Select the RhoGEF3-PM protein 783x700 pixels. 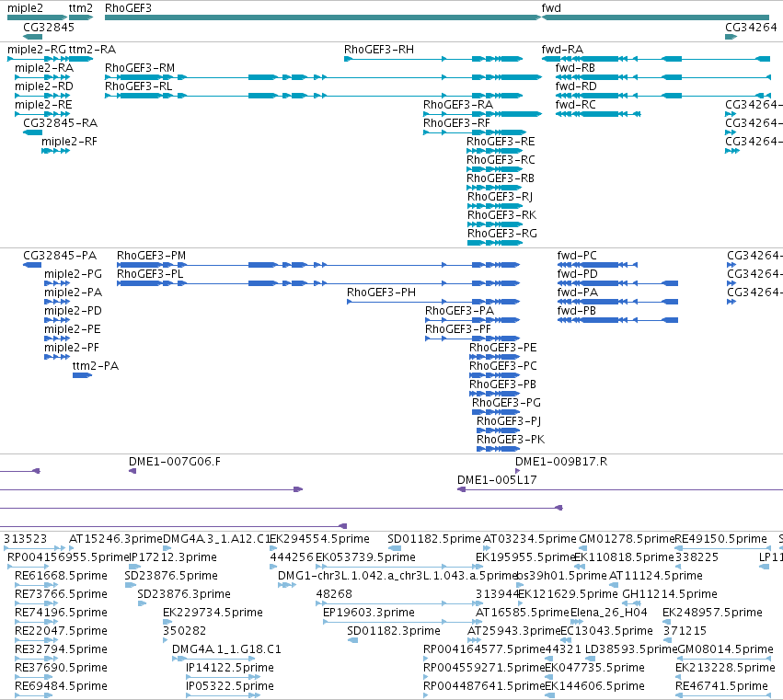click(x=318, y=265)
